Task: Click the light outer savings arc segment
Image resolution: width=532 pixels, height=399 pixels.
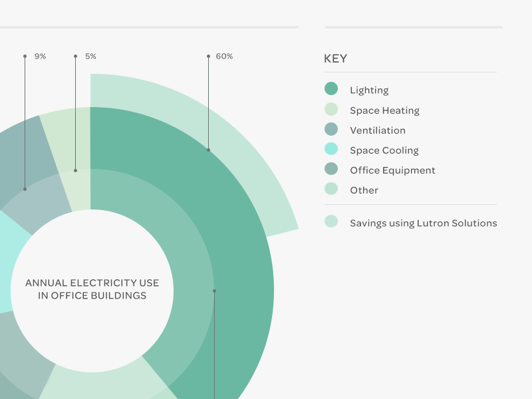Action: tap(217, 119)
